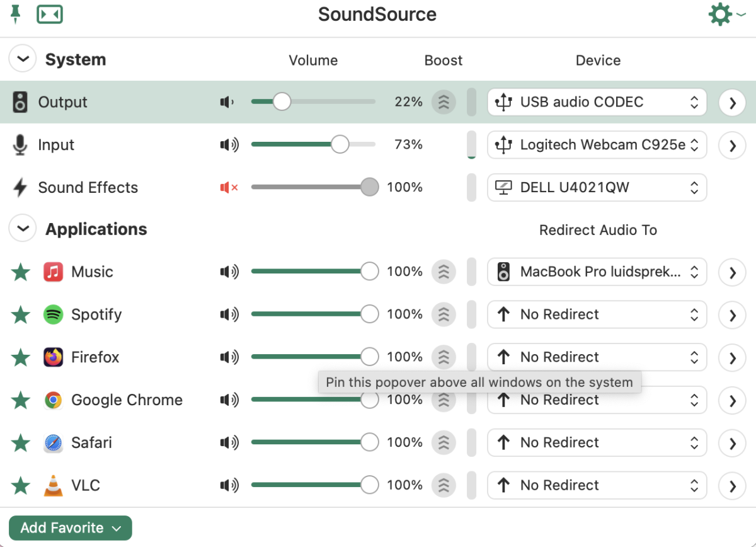
Task: Open Spotify No Redirect dropdown
Action: coord(597,314)
